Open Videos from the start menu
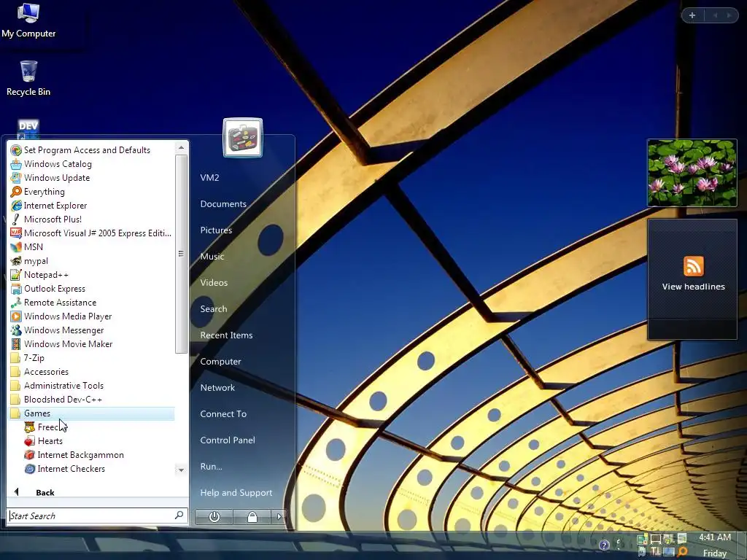Image resolution: width=747 pixels, height=560 pixels. [214, 282]
